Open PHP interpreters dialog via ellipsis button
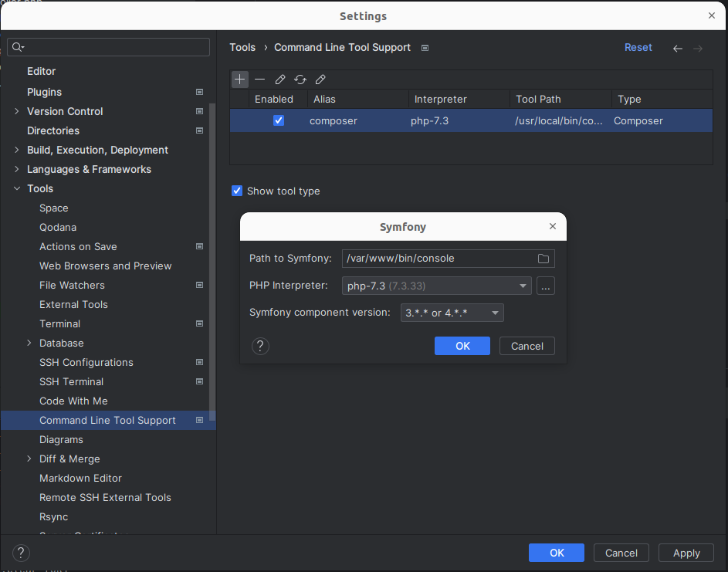 coord(546,286)
